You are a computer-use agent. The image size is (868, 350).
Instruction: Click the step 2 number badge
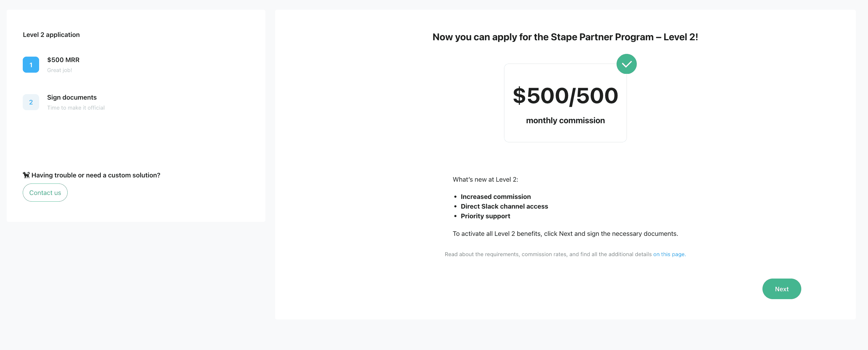click(31, 102)
